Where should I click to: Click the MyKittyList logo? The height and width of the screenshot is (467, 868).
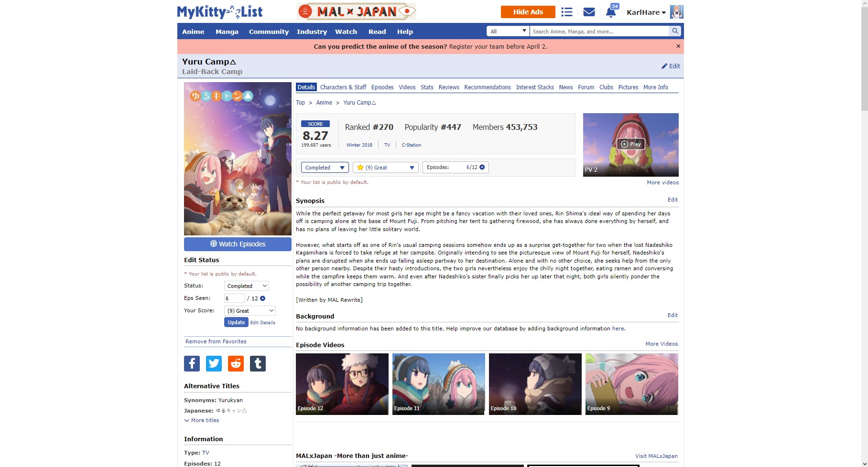[x=220, y=12]
